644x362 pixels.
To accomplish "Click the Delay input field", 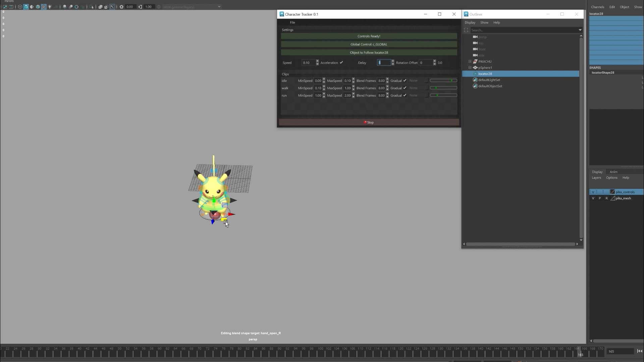I will click(385, 63).
